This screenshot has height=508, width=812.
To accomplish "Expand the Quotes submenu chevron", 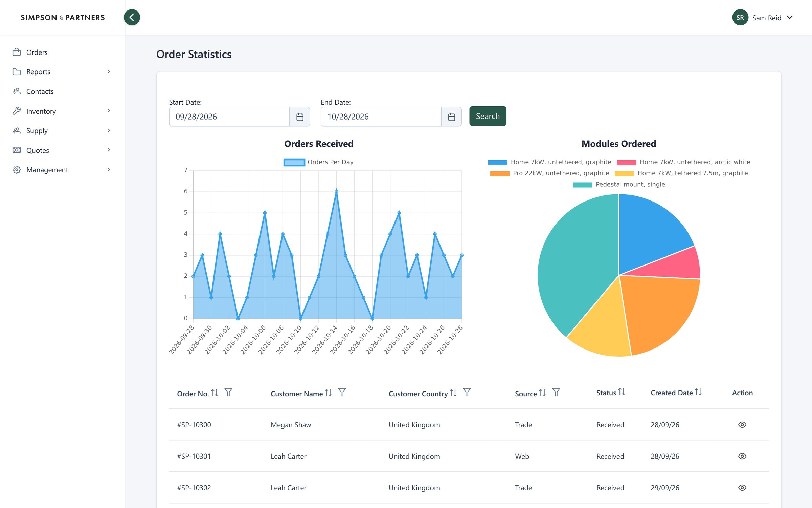I will [109, 150].
